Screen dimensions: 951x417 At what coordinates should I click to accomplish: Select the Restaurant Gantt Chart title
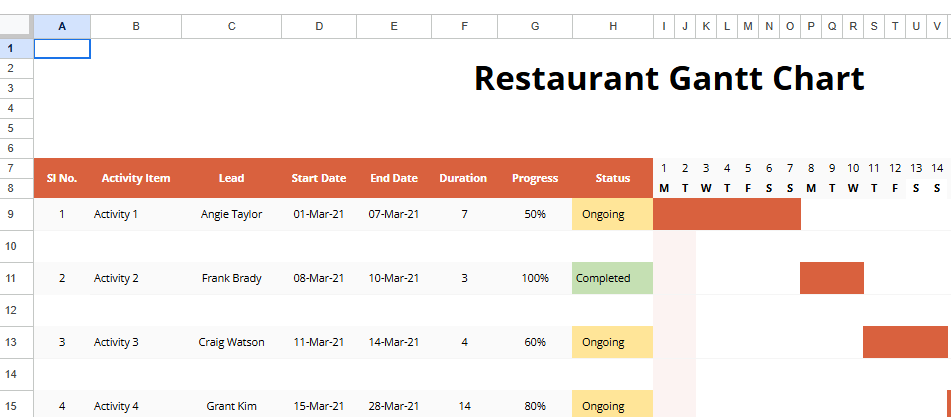point(668,78)
